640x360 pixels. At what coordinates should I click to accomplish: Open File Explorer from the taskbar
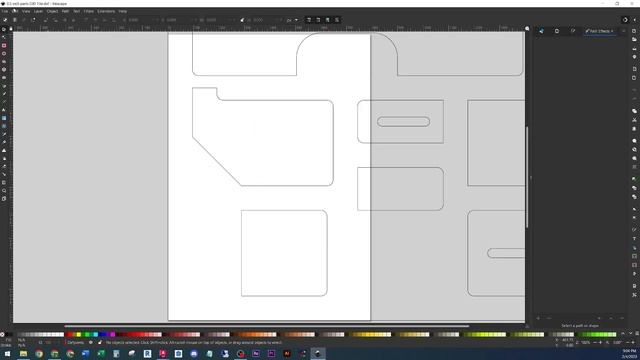(x=23, y=353)
